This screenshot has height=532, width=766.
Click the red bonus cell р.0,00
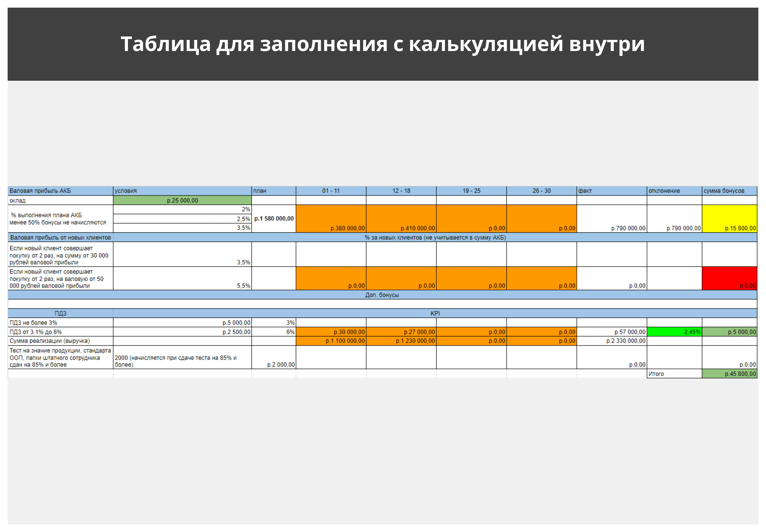coord(729,278)
